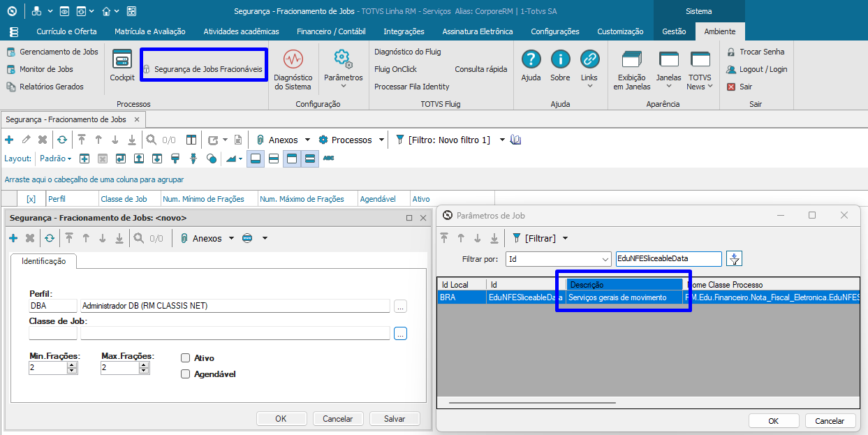868x435 pixels.
Task: Click Gerenciamento de Jobs in the ribbon
Action: click(x=52, y=52)
